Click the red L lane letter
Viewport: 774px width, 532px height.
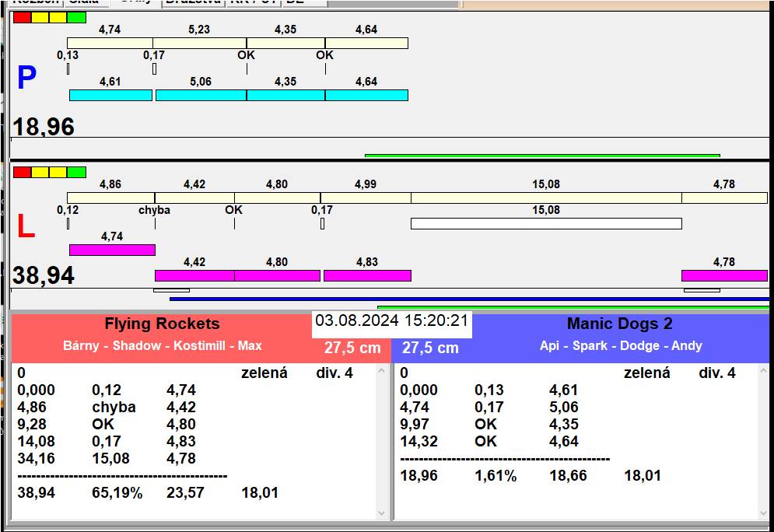(26, 227)
